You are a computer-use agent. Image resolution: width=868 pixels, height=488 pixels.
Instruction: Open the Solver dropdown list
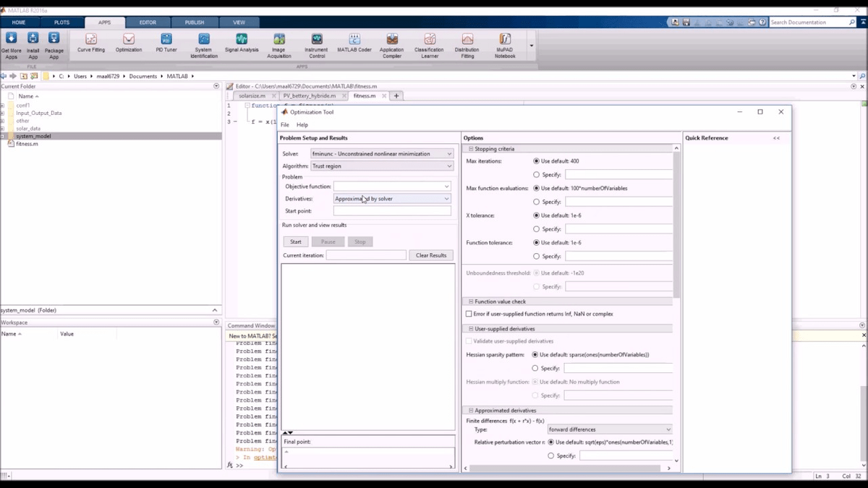(x=381, y=154)
